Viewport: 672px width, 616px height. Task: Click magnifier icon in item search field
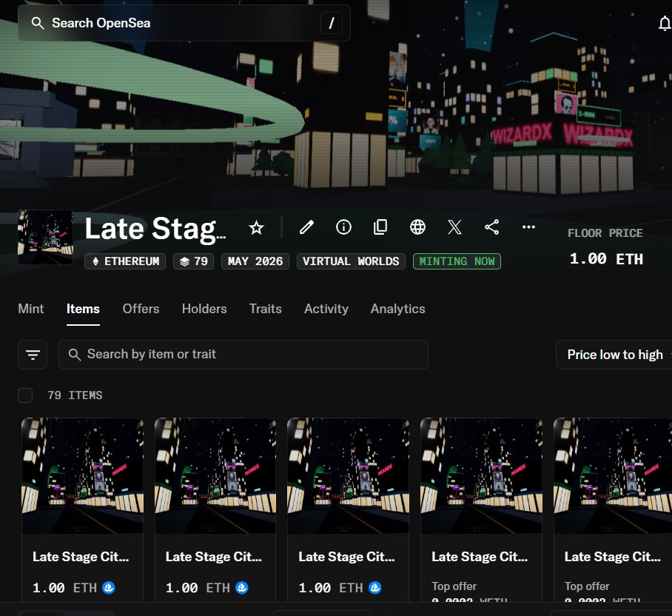click(75, 355)
